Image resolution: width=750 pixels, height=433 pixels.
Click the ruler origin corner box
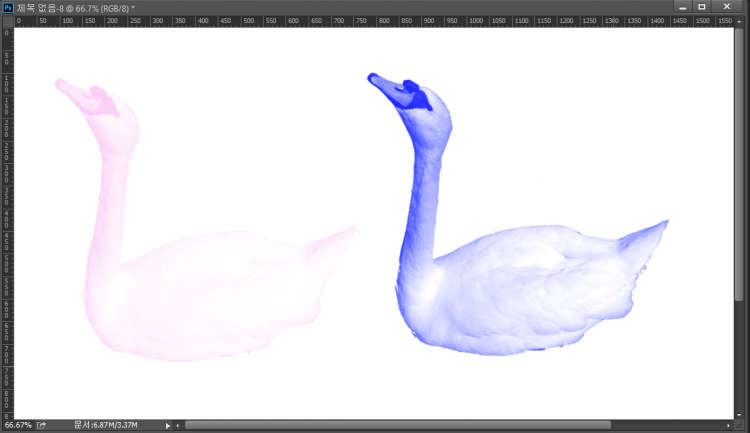tap(6, 20)
